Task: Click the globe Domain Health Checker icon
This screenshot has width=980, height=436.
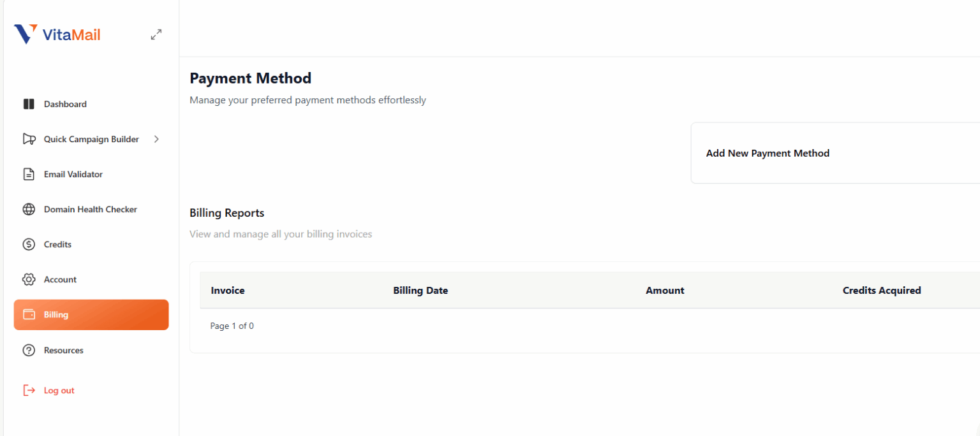Action: pos(29,209)
